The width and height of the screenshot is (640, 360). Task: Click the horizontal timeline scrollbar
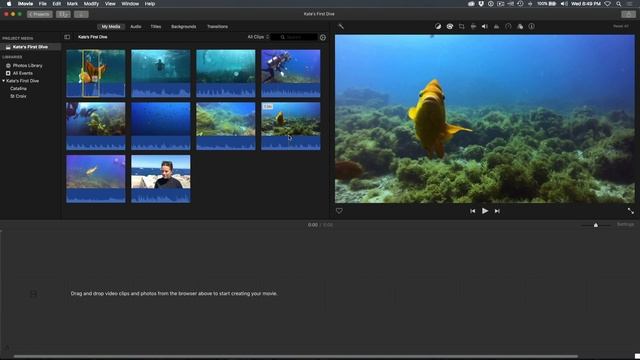[296, 357]
